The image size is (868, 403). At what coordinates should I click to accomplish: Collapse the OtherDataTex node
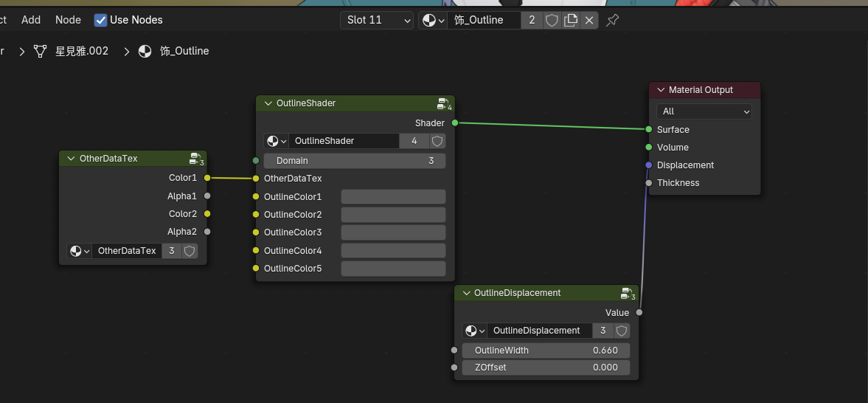click(x=71, y=159)
